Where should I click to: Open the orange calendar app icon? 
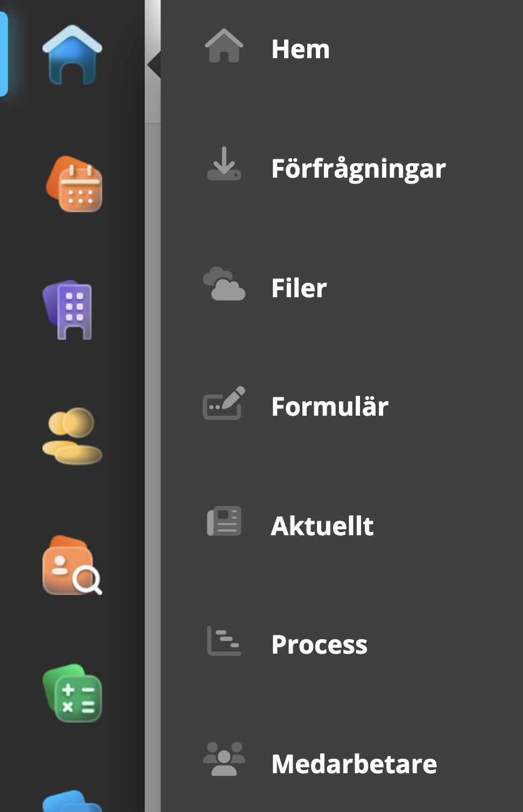click(x=74, y=184)
